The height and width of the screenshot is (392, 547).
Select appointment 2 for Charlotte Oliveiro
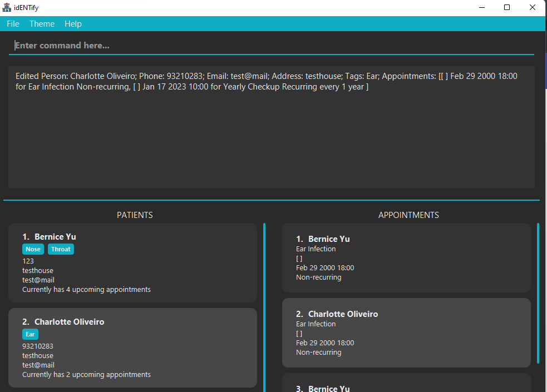(406, 333)
